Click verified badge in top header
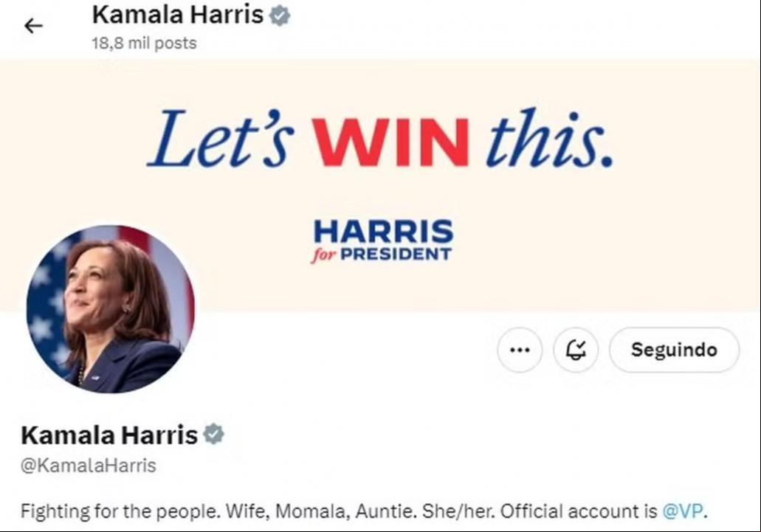The image size is (761, 532). coord(280,15)
